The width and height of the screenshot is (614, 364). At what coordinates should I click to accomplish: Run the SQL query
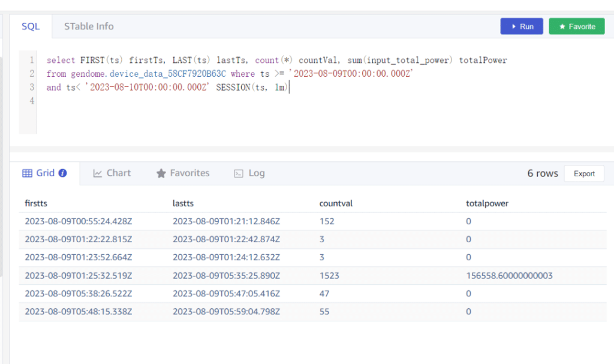tap(521, 26)
